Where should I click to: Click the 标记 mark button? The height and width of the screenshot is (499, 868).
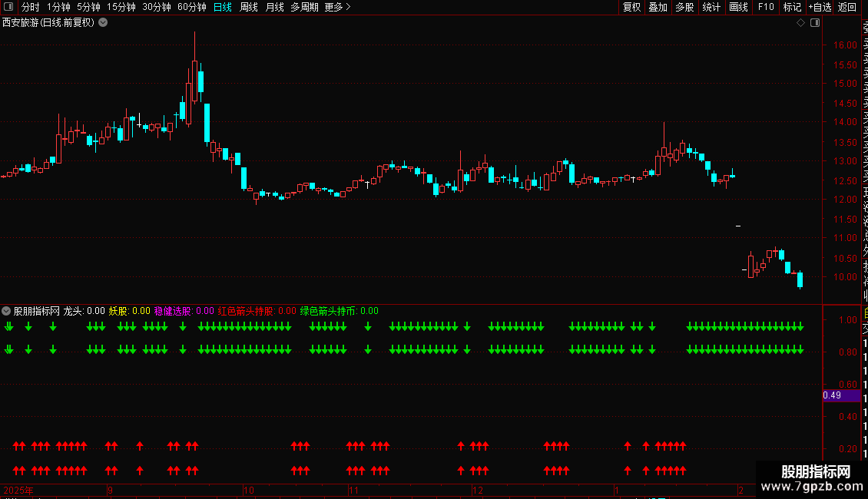[792, 7]
